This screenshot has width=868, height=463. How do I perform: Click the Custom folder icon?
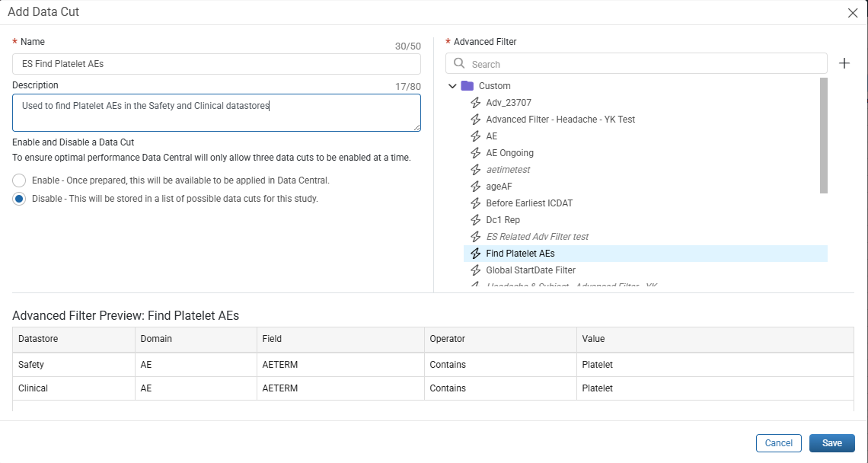point(468,86)
